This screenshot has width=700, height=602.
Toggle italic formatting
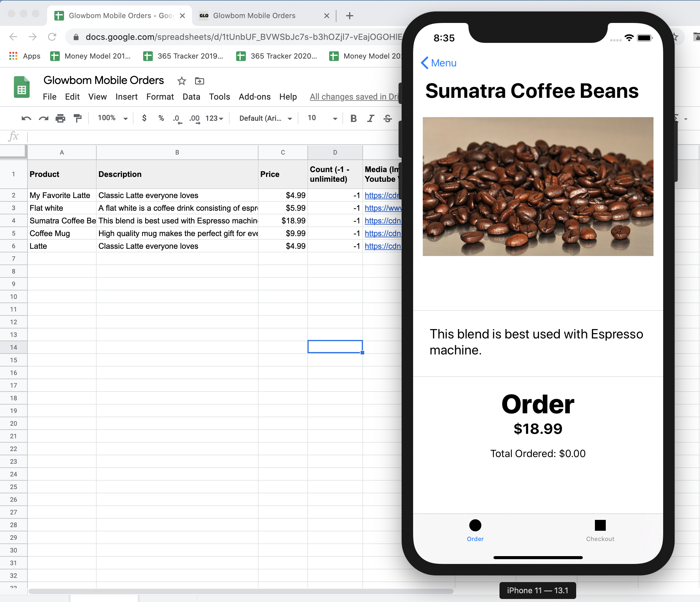pyautogui.click(x=371, y=118)
